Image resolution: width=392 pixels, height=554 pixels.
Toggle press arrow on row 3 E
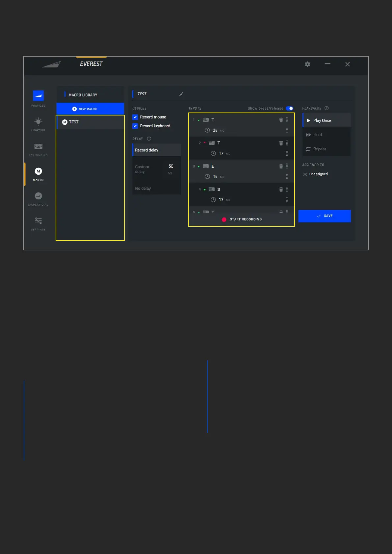pos(198,167)
